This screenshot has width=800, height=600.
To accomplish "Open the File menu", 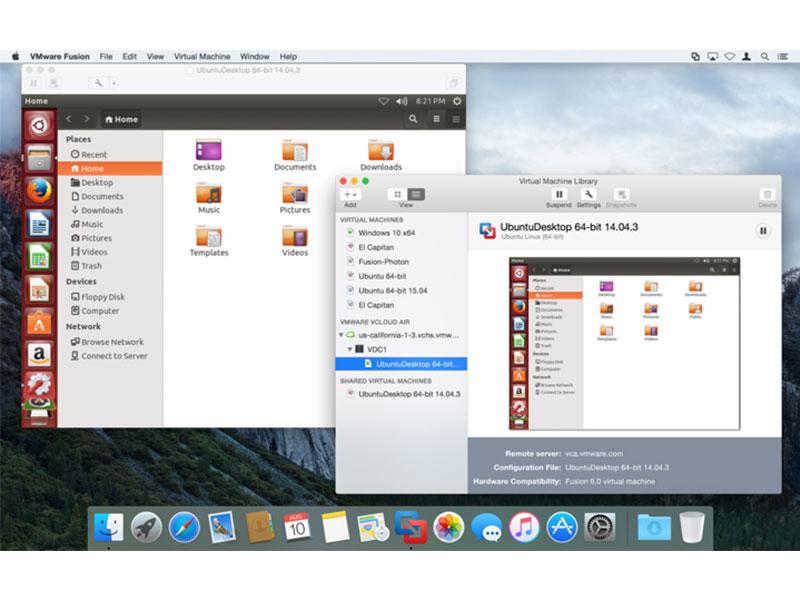I will [x=106, y=57].
